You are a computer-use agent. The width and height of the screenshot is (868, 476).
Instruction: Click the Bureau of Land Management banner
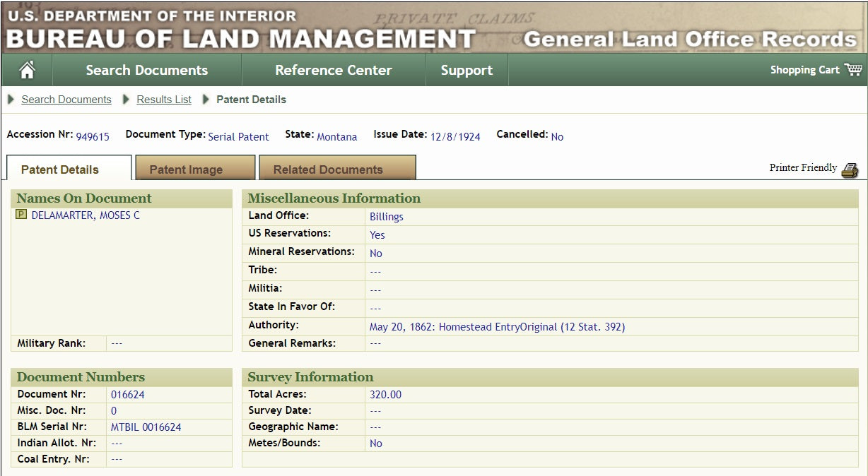coord(240,37)
